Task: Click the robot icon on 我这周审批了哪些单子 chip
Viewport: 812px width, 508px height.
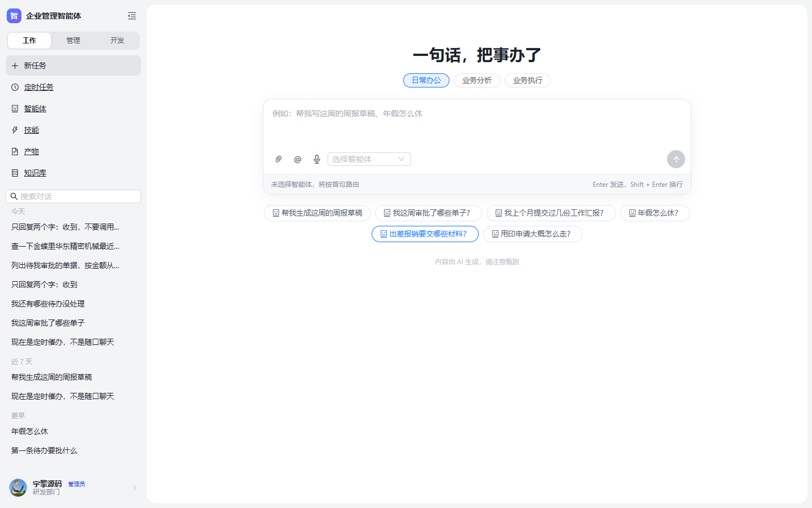Action: pyautogui.click(x=387, y=213)
